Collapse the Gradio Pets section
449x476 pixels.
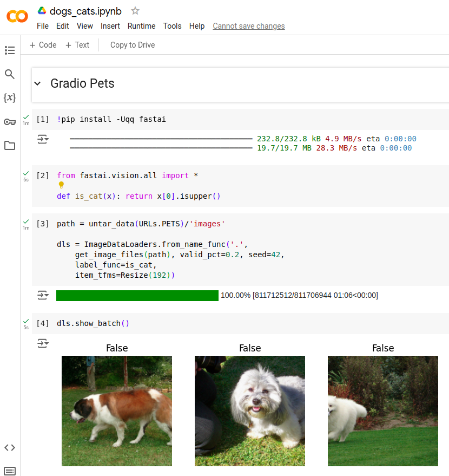point(37,83)
